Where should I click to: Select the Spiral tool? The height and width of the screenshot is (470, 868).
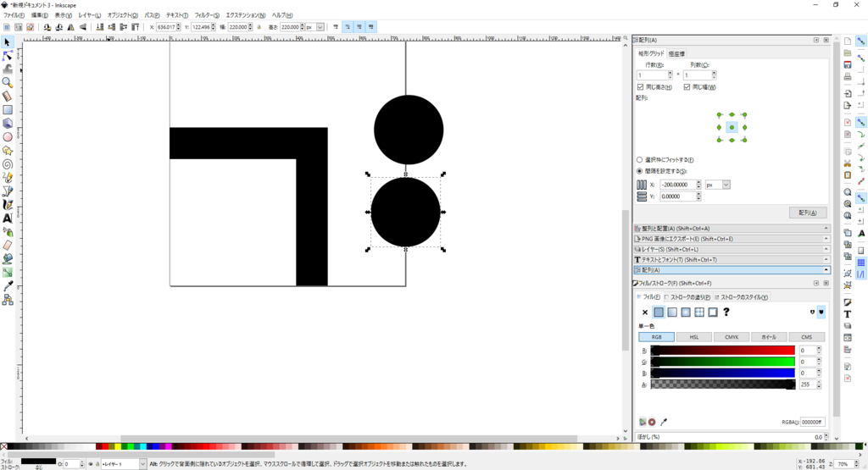(7, 164)
